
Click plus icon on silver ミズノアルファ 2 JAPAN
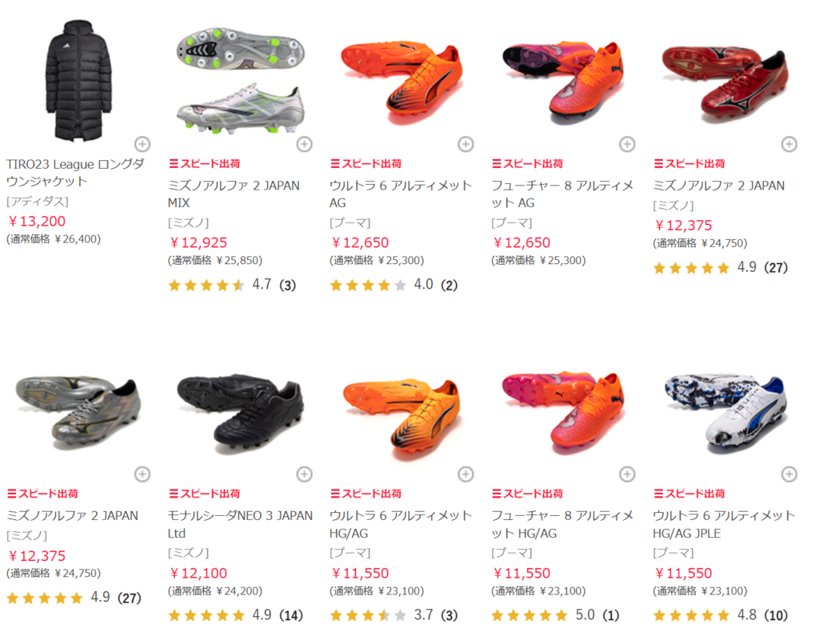click(142, 474)
